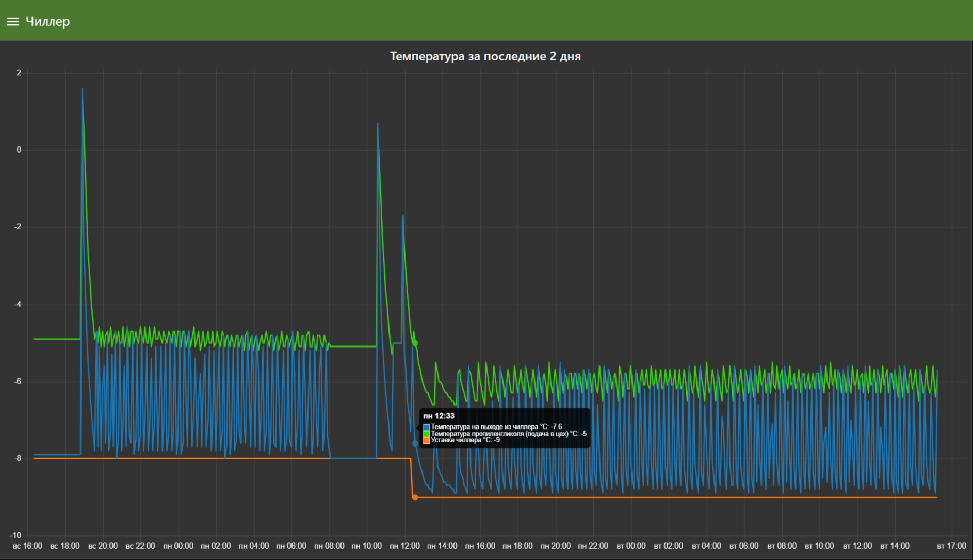973x560 pixels.
Task: Click the пн 12:00 x-axis label
Action: tap(404, 546)
